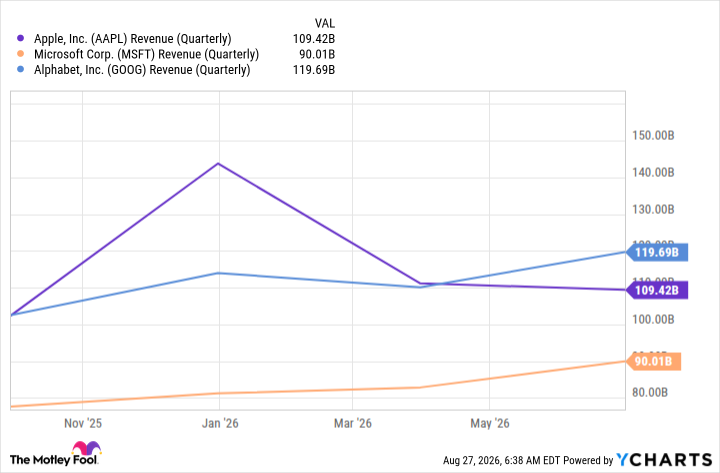
Task: Click the YCharts logo
Action: [x=664, y=460]
